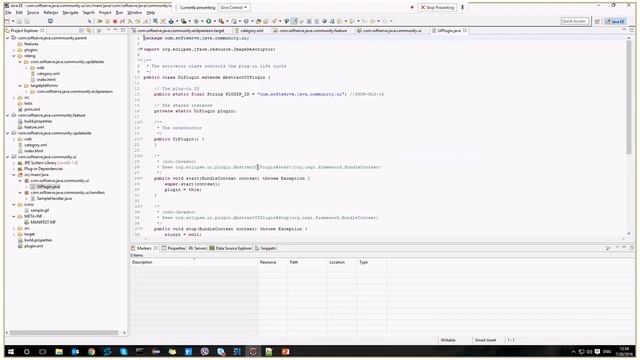Select feature.xml in Project Explorer

coord(34,127)
